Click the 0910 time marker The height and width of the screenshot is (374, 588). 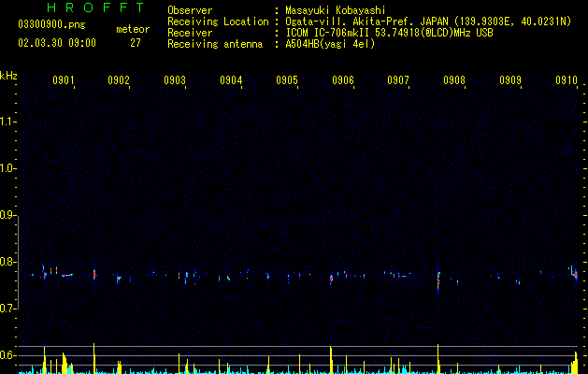tap(566, 80)
